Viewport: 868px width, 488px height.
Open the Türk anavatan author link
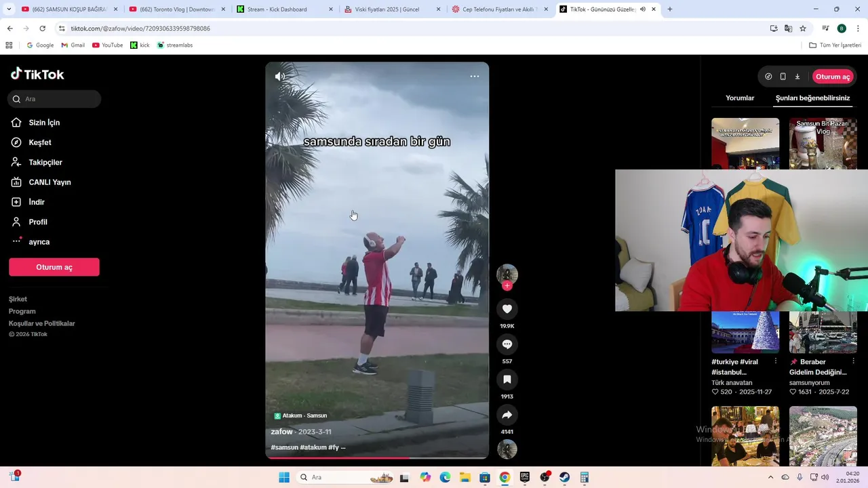(x=732, y=382)
